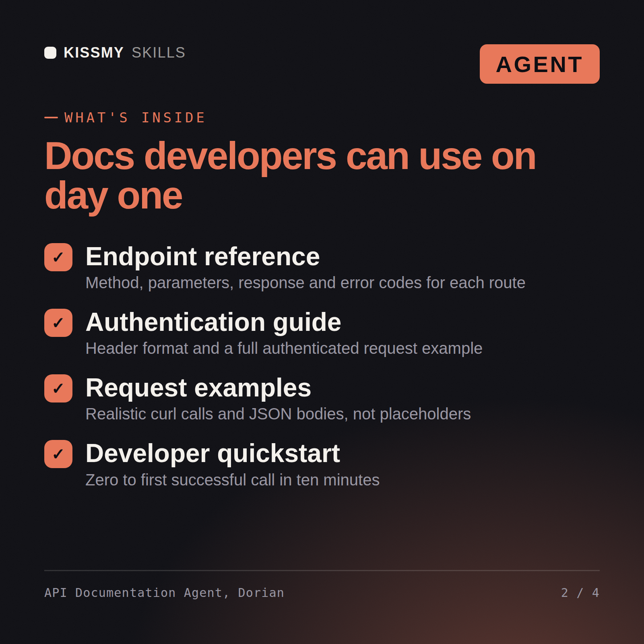Image resolution: width=644 pixels, height=644 pixels.
Task: Click the KISSMY brand name
Action: tap(93, 53)
